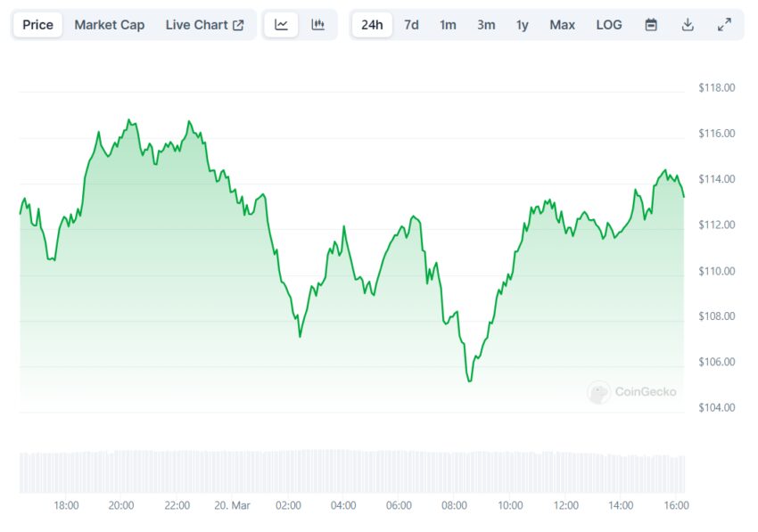Show the 1y time range

(523, 25)
